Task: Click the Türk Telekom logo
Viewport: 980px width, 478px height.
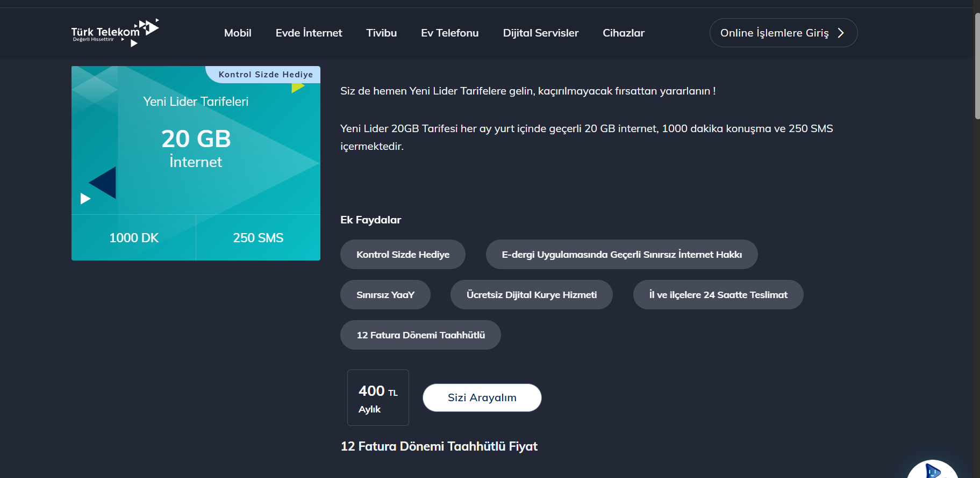Action: click(x=115, y=33)
